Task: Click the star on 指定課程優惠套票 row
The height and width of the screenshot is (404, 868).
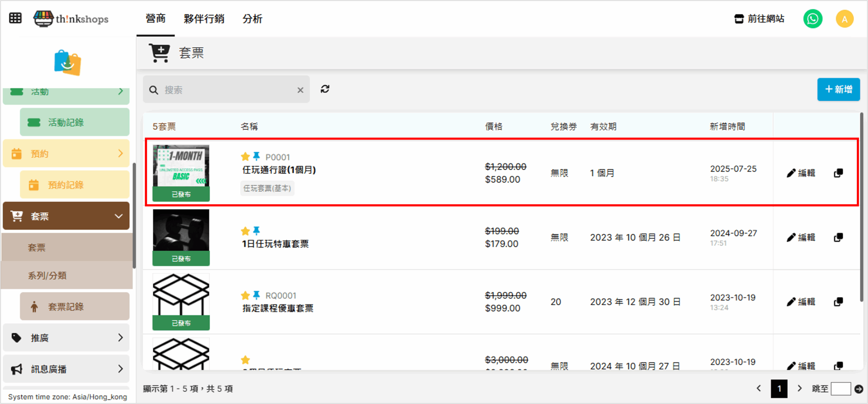Action: [x=245, y=295]
